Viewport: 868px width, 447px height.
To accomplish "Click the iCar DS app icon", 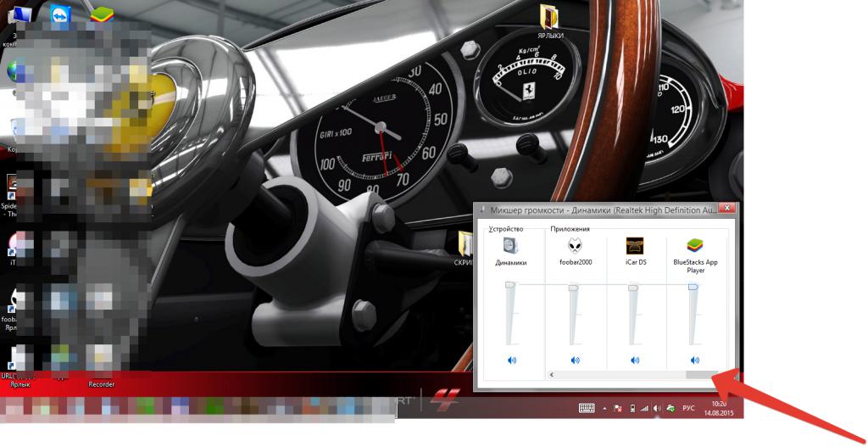I will click(x=635, y=246).
